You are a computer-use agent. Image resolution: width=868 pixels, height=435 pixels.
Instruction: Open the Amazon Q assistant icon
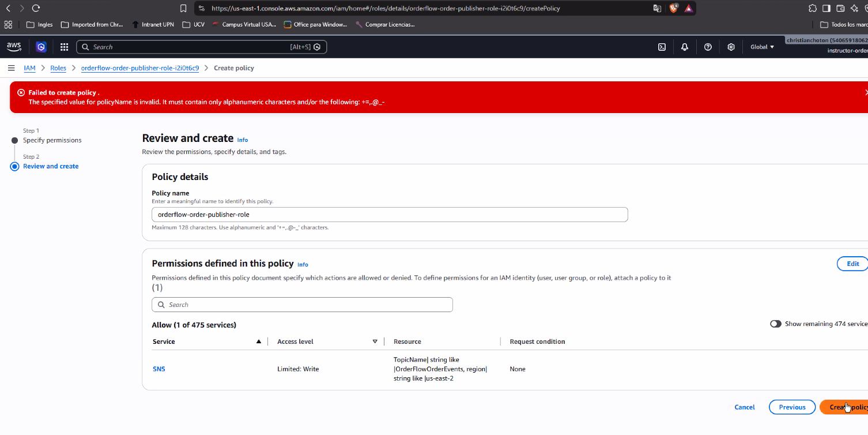(x=41, y=47)
